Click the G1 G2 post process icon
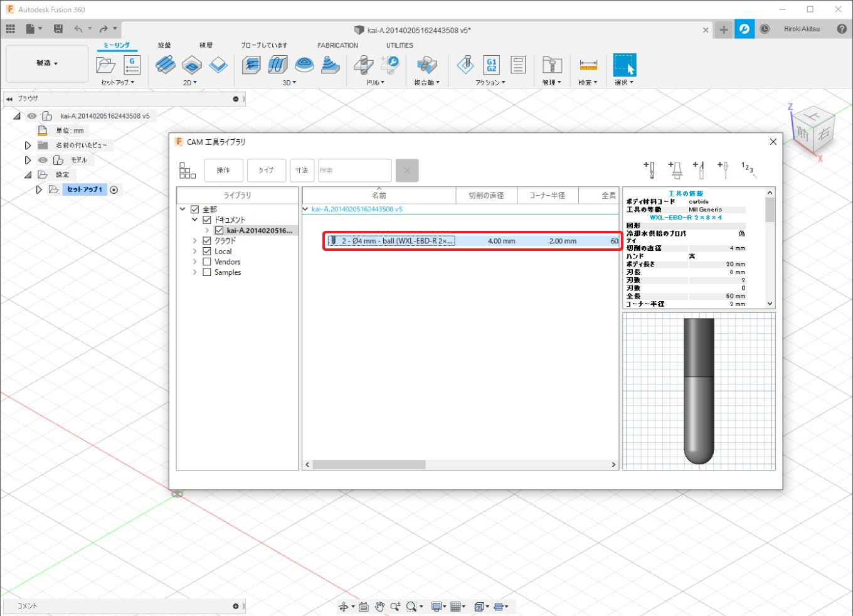Screen dimensions: 853x616 pyautogui.click(x=491, y=65)
